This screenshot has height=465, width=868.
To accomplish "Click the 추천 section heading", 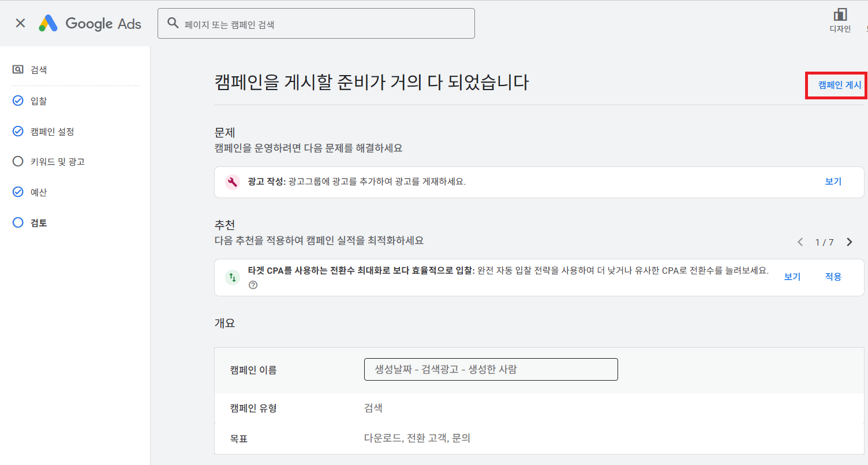I will click(x=225, y=225).
